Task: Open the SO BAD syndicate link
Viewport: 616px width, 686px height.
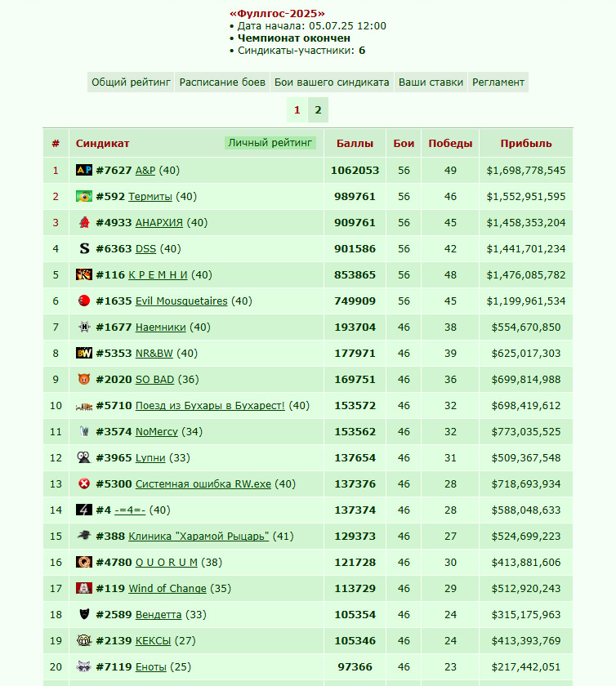Action: tap(155, 379)
